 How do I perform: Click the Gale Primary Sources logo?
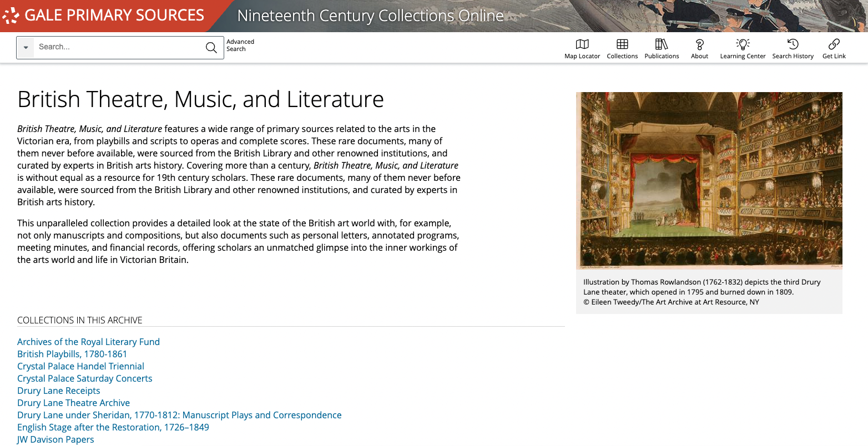coord(104,16)
